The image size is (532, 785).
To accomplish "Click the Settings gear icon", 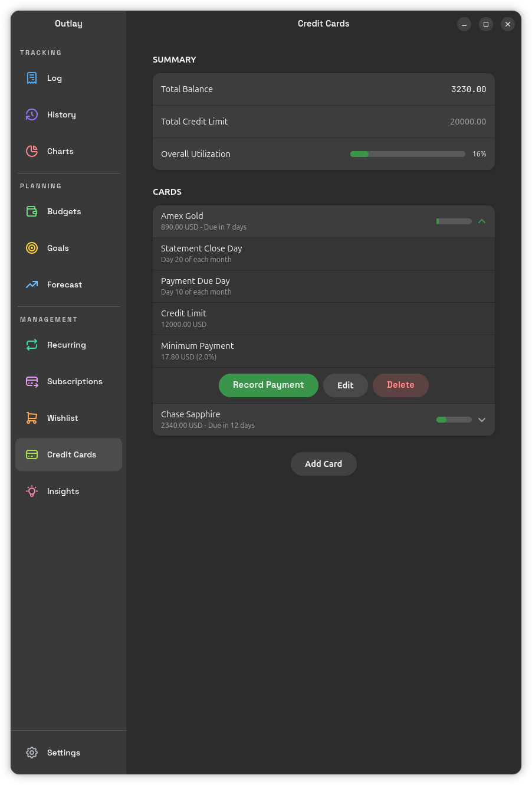I will (32, 753).
